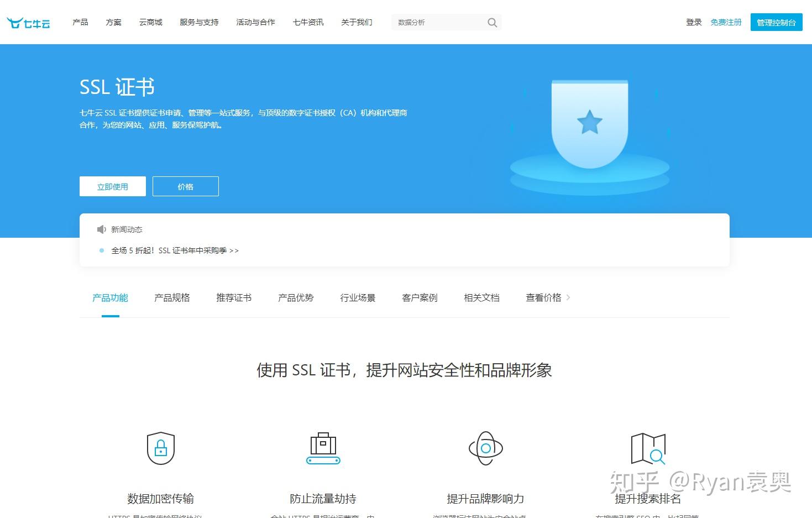The height and width of the screenshot is (518, 812).
Task: Open the SSL 证书年中采购季 news link
Action: click(x=175, y=250)
